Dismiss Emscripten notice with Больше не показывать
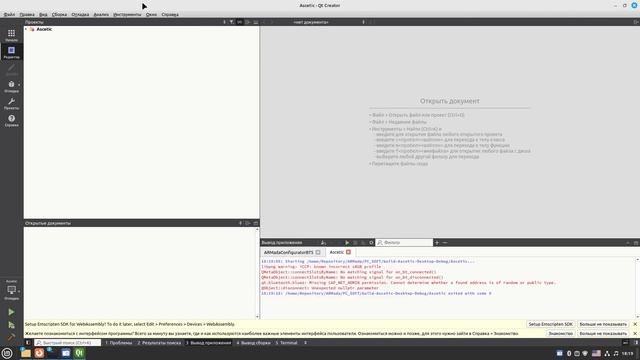The height and width of the screenshot is (360, 640). pos(603,324)
